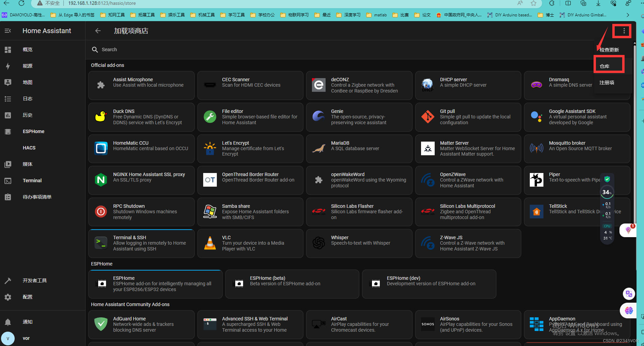Open the CEC Scanner add-on card

(x=250, y=85)
